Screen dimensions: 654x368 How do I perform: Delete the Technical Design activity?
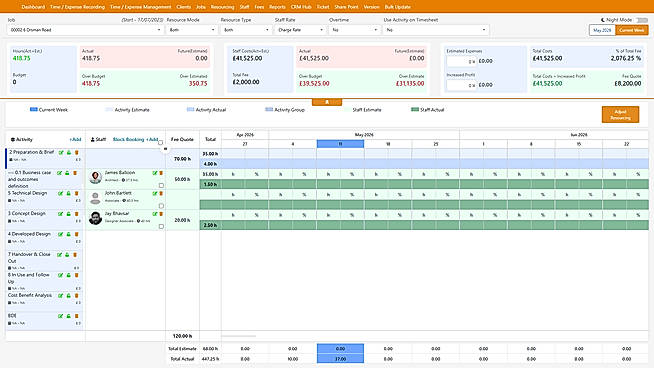pos(77,194)
